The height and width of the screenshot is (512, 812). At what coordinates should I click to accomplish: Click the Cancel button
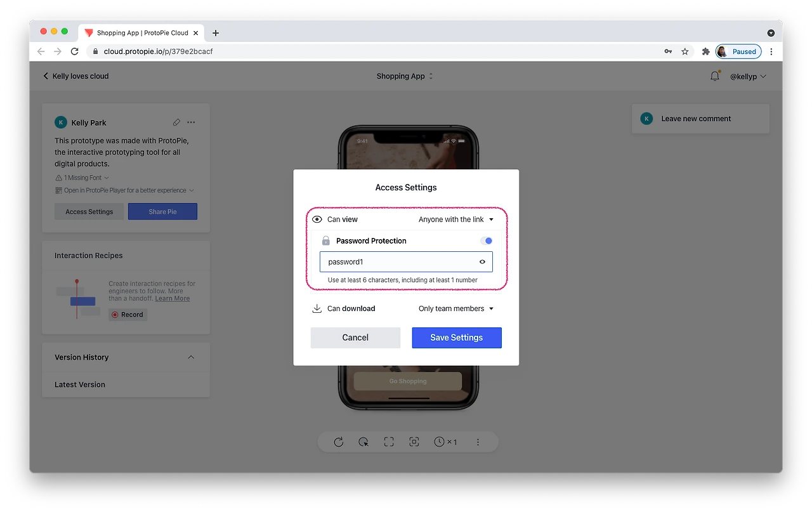355,338
